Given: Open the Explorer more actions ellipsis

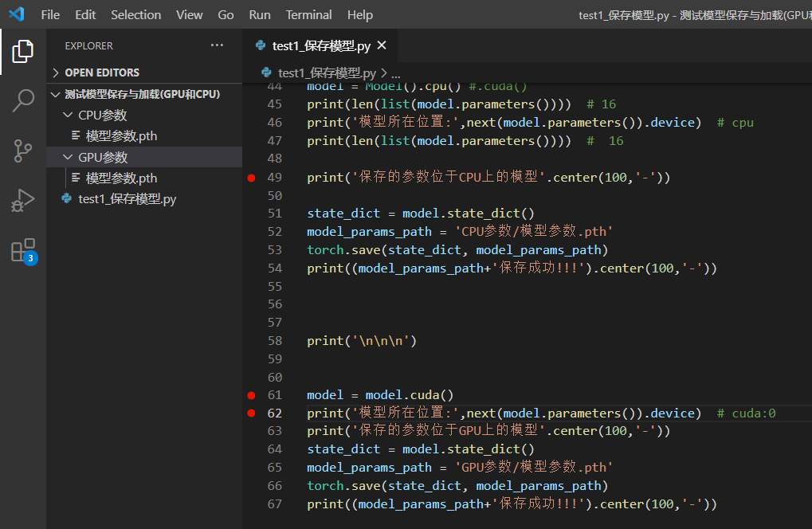Looking at the screenshot, I should tap(217, 45).
